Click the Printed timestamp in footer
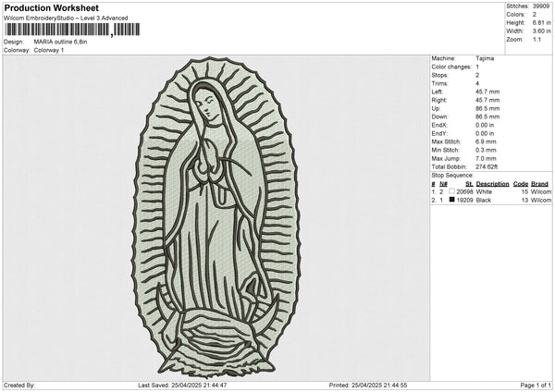The width and height of the screenshot is (555, 392). point(367,385)
